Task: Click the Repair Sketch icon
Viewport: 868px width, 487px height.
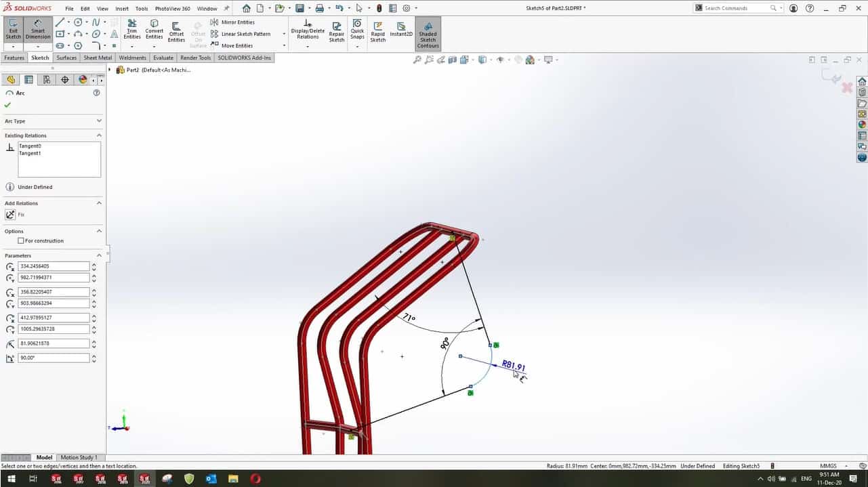Action: [337, 30]
